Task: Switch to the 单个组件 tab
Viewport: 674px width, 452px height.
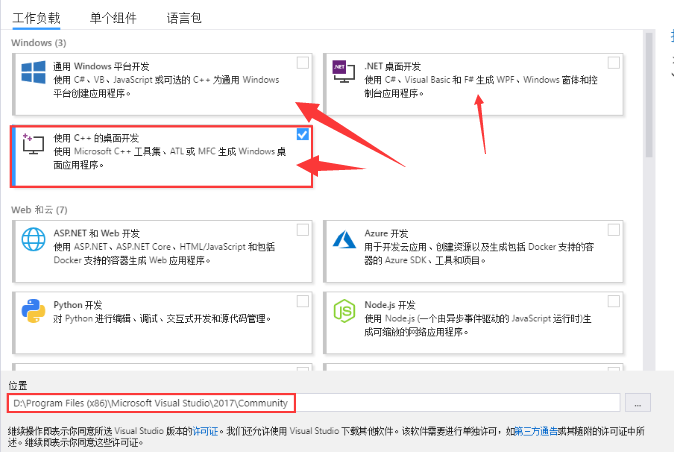Action: click(x=113, y=18)
